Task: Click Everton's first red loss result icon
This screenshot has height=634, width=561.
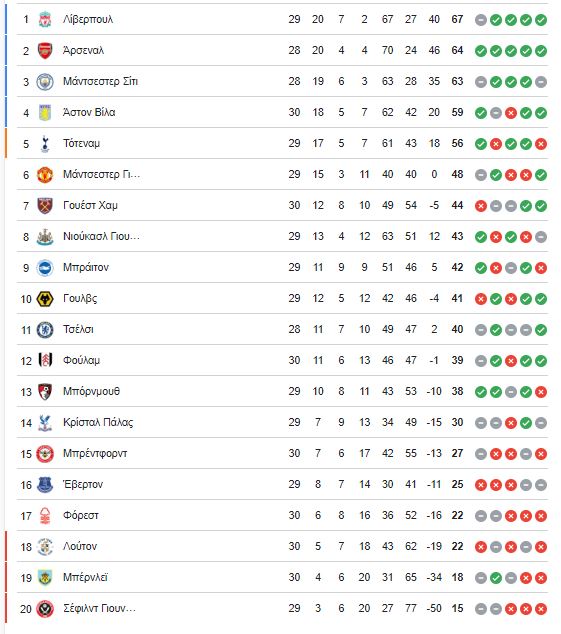Action: [x=481, y=485]
